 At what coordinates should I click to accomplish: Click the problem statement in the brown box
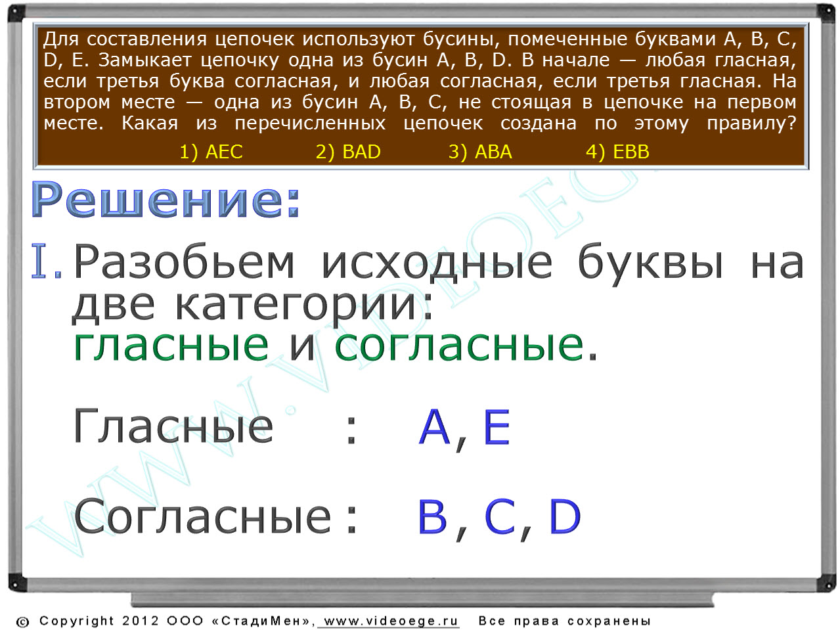[420, 81]
